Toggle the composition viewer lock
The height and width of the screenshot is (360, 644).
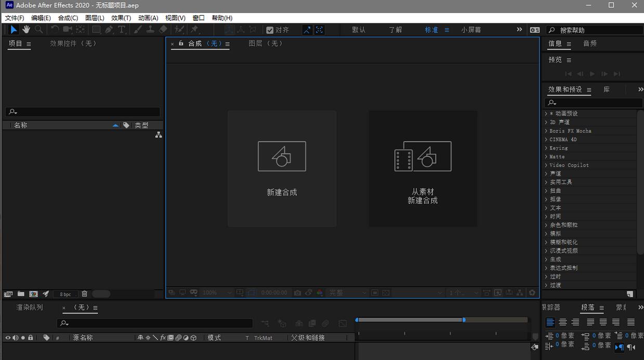pos(181,43)
